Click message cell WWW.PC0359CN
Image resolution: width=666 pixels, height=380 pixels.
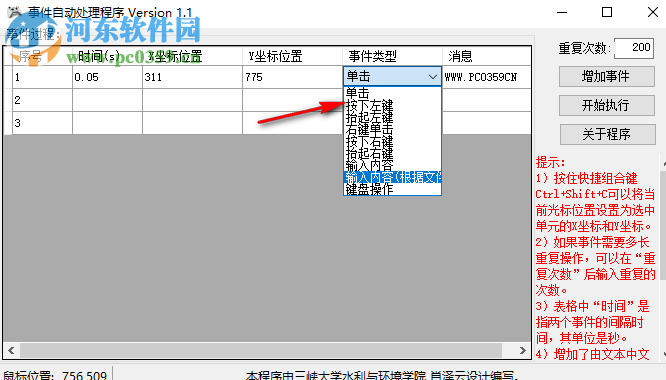pos(487,77)
